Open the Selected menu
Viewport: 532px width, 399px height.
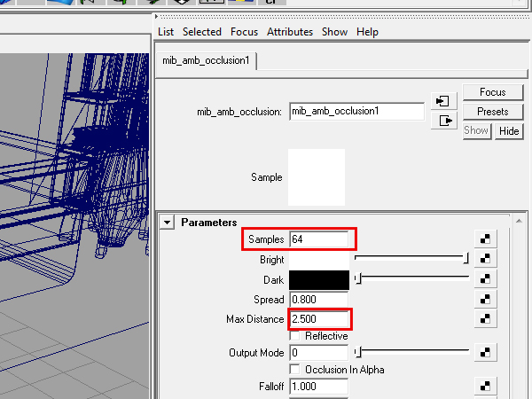tap(202, 32)
